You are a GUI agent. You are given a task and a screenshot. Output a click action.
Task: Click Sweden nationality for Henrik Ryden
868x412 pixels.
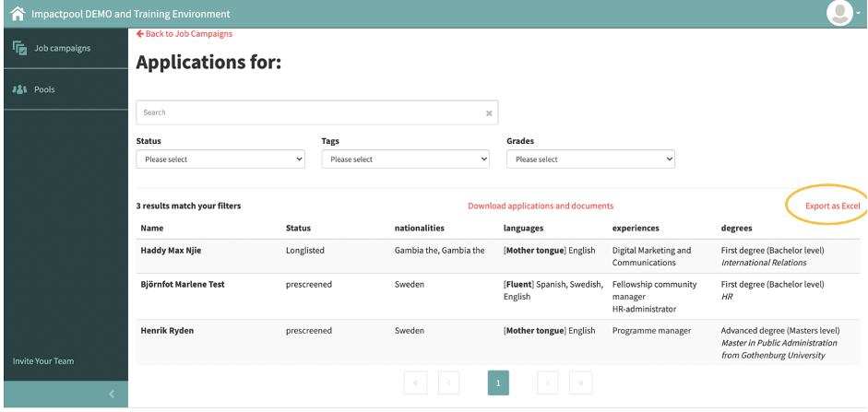click(410, 331)
